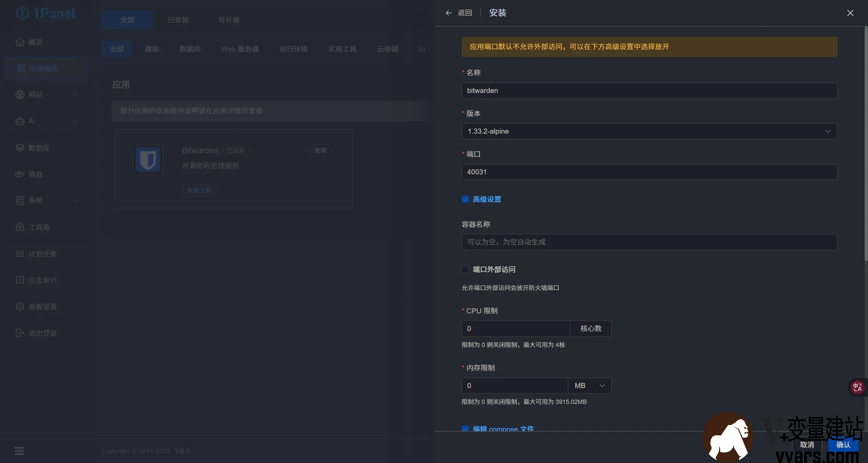Select the 云存储 category tab

388,49
